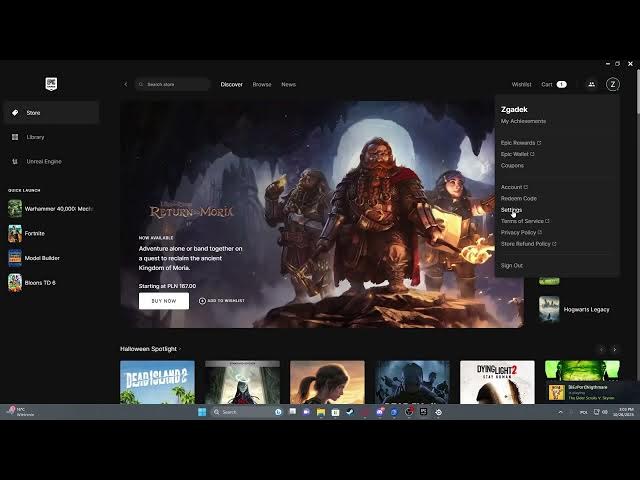The width and height of the screenshot is (640, 480).
Task: Click the BUY NOW button
Action: pos(164,301)
